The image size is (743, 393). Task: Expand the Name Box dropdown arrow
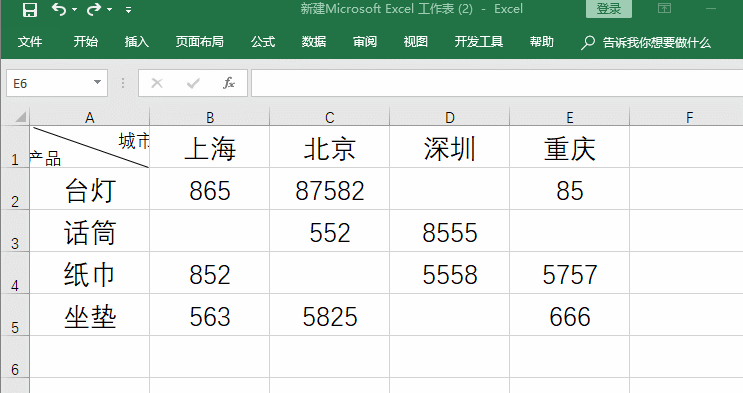[98, 83]
